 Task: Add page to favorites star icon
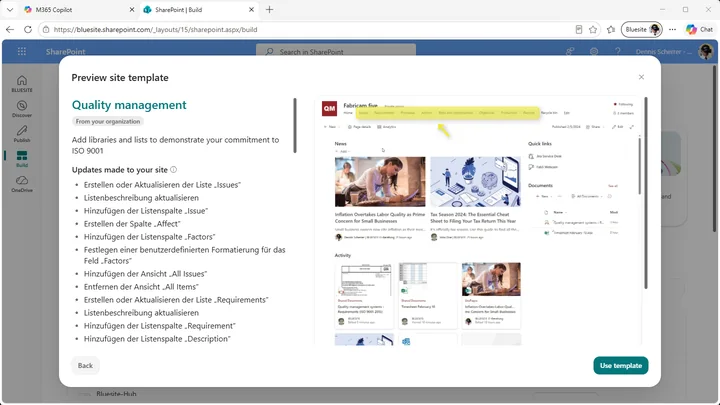pos(593,29)
